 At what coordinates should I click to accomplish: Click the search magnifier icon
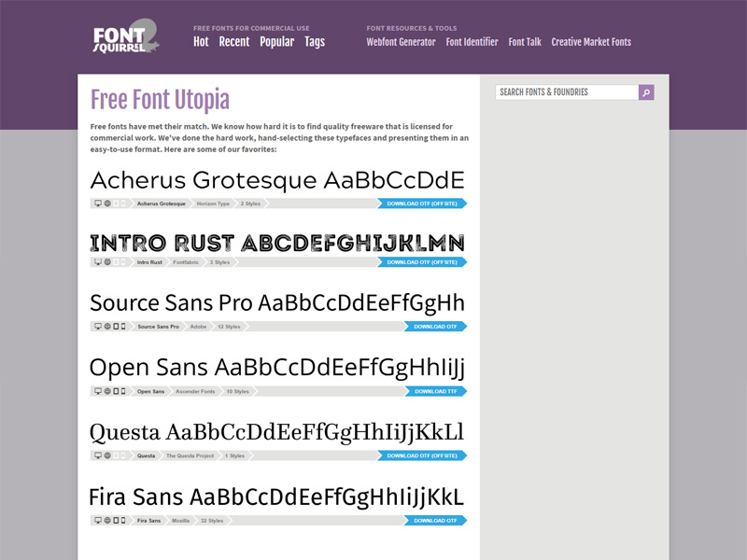pyautogui.click(x=646, y=91)
